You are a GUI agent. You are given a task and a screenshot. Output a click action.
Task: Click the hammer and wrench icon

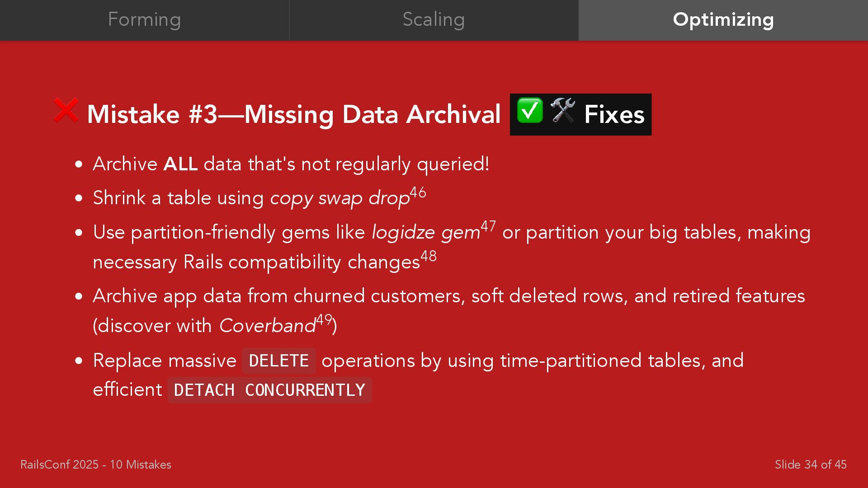[563, 110]
